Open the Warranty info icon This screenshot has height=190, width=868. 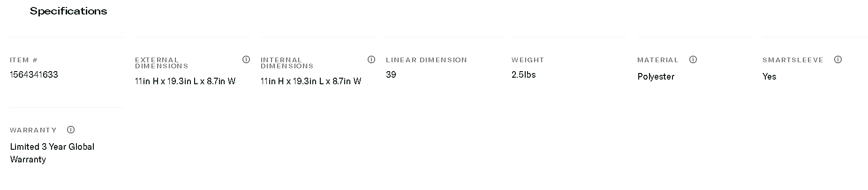click(71, 130)
